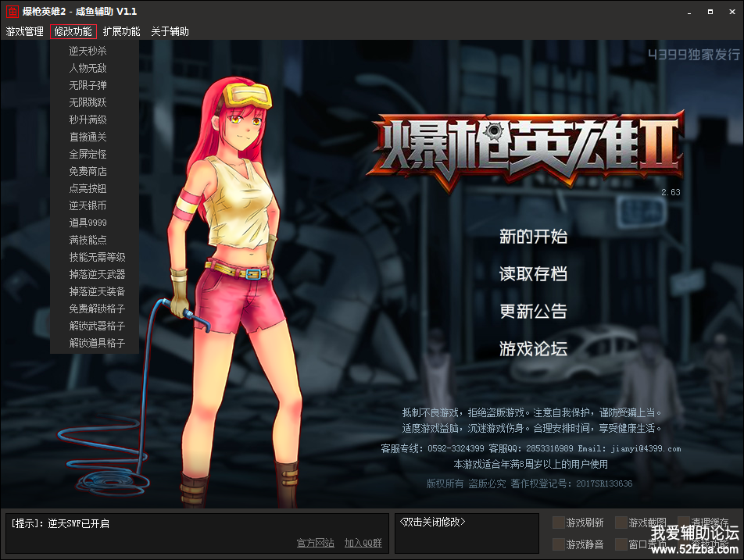The width and height of the screenshot is (744, 560).
Task: Click 读取存档 to load a save
Action: point(533,273)
